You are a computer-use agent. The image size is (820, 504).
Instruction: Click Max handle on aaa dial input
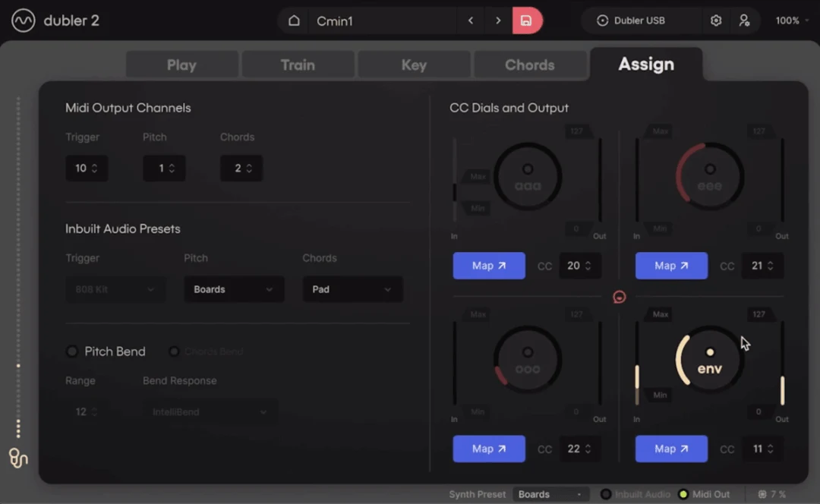tap(476, 176)
